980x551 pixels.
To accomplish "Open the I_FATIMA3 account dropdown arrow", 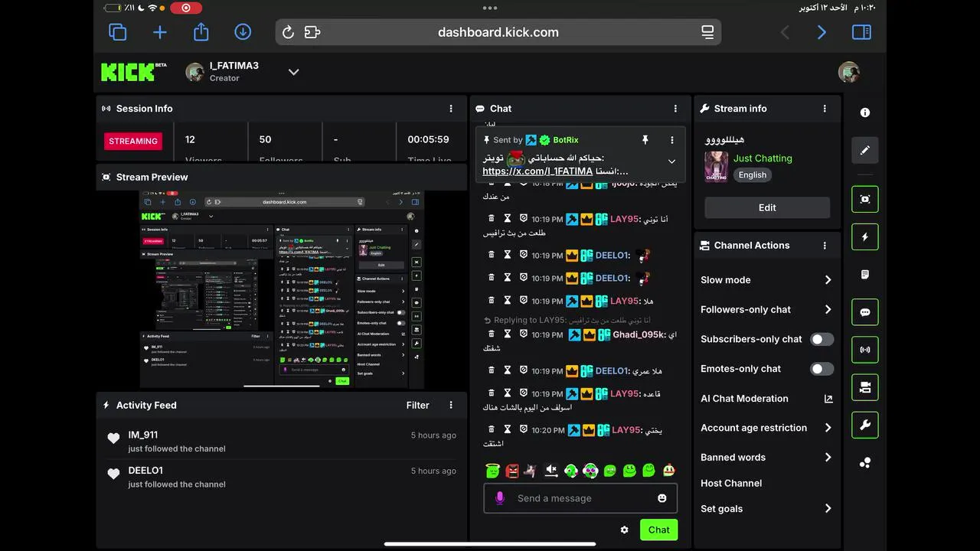I will point(293,72).
